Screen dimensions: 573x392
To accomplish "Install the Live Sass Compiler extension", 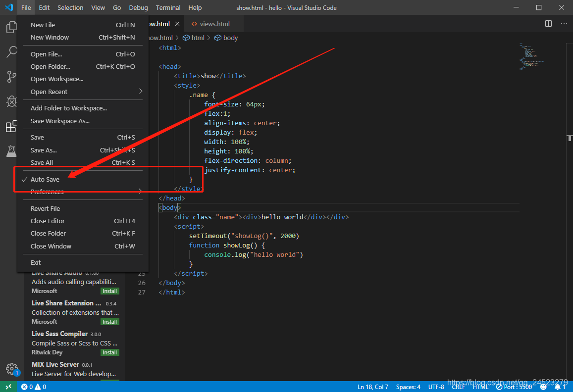I will click(x=109, y=352).
